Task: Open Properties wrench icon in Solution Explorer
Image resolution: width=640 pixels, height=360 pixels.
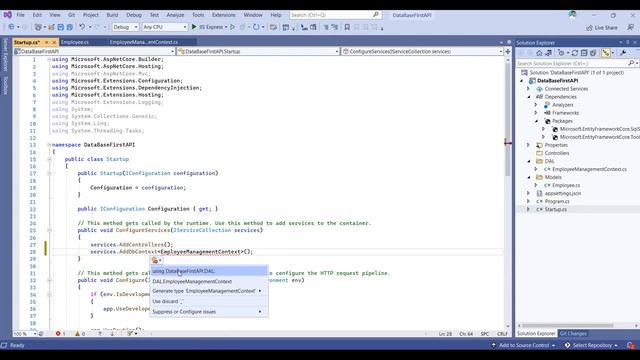Action: tap(623, 53)
